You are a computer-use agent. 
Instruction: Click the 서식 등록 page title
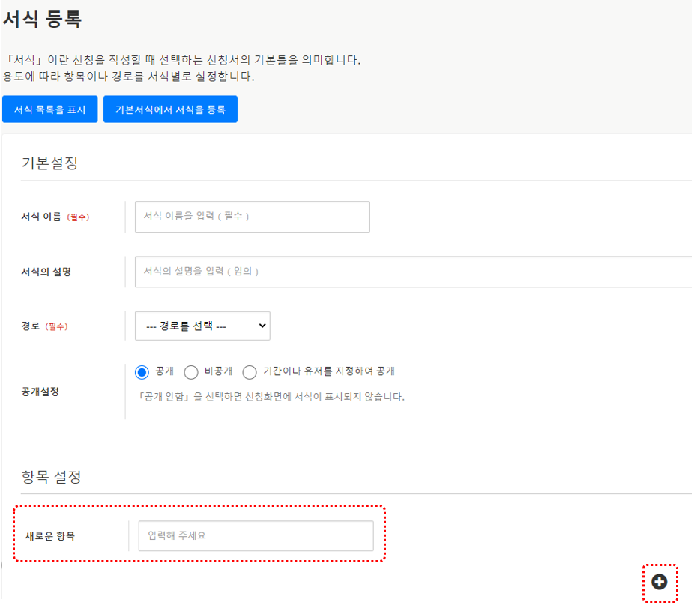click(x=42, y=19)
